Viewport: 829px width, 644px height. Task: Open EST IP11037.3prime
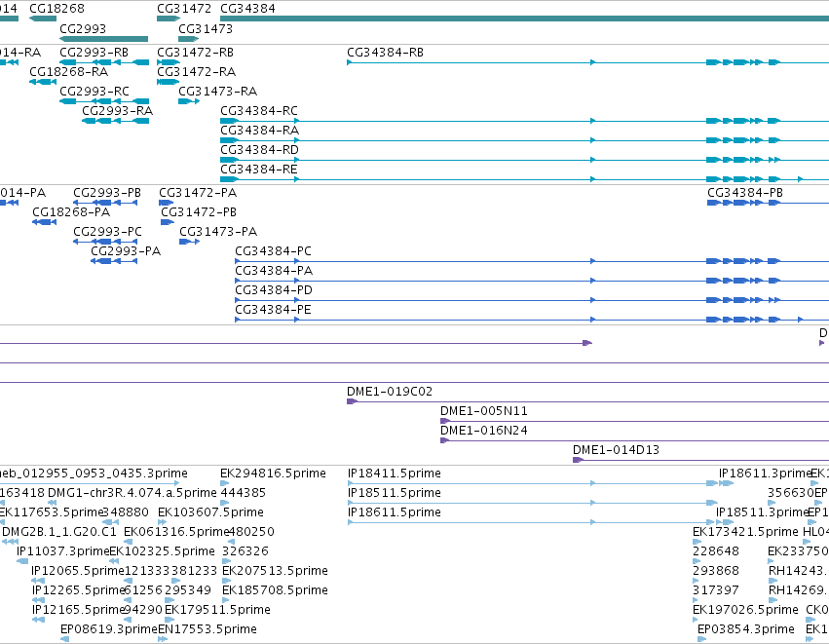tap(63, 552)
